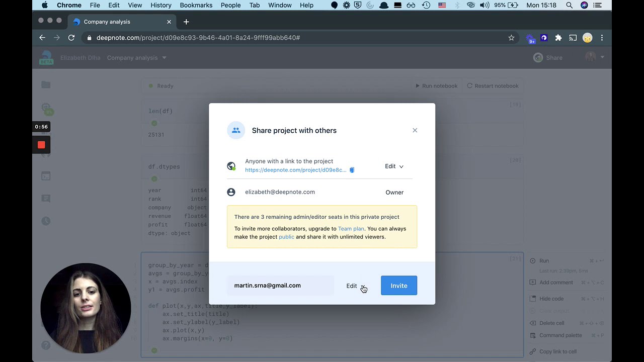The height and width of the screenshot is (362, 644).
Task: Stop the screen recording red button
Action: pos(41,145)
